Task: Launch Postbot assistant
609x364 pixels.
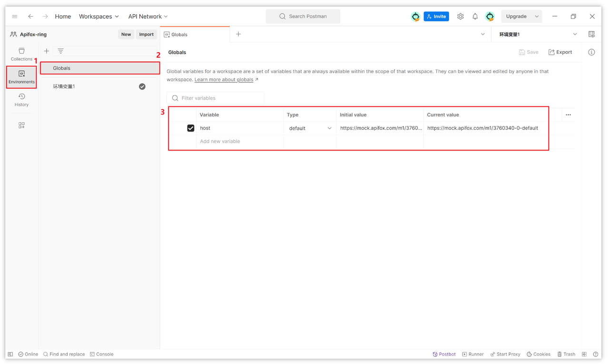Action: point(444,354)
